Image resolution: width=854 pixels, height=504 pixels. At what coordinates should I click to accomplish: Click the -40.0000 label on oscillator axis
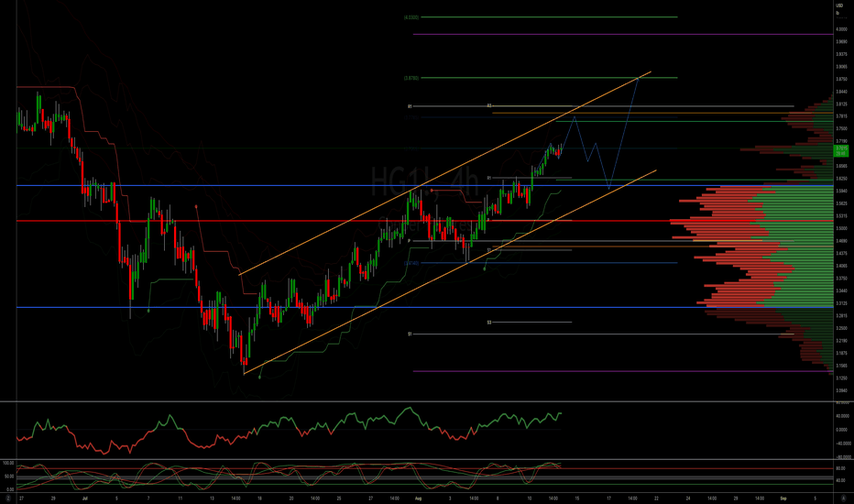(x=843, y=444)
